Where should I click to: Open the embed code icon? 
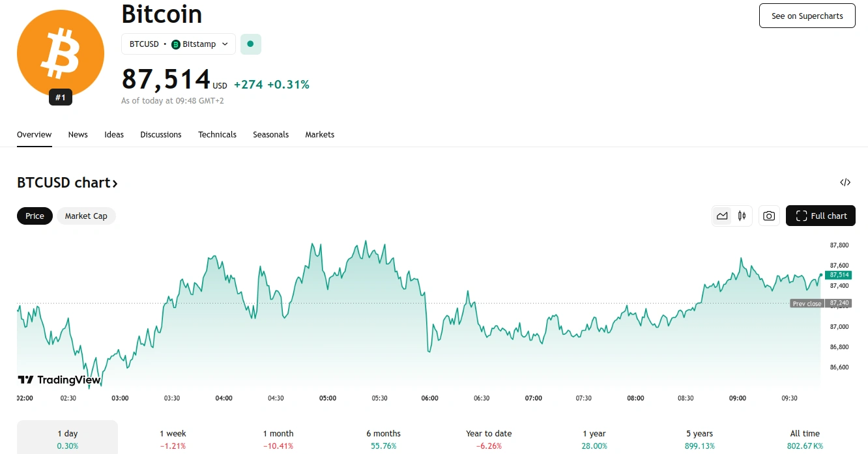(845, 182)
